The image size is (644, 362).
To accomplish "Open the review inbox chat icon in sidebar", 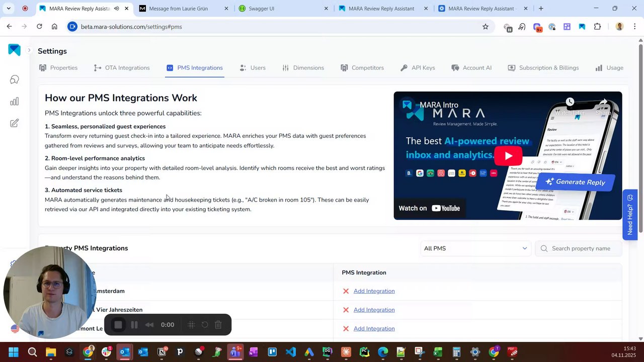I will point(14,79).
